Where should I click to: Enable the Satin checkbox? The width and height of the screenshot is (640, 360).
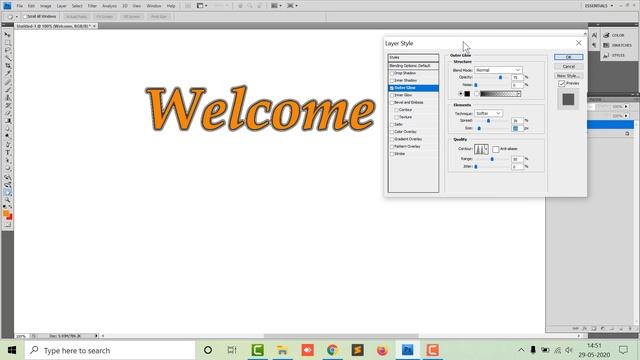(392, 124)
